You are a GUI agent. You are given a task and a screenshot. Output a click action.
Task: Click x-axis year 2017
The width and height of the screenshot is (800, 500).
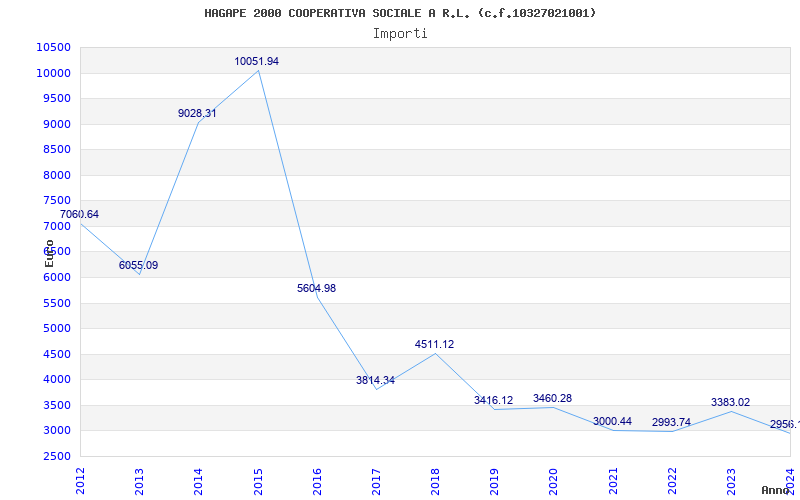(x=376, y=481)
